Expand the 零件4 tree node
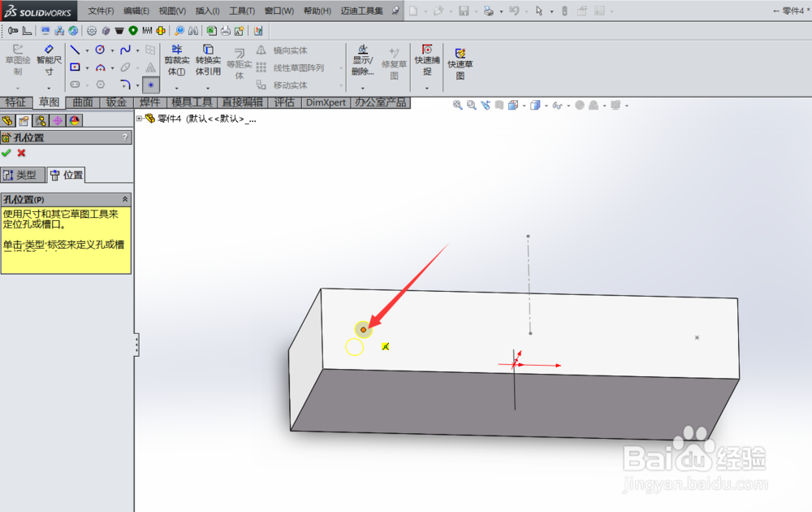Viewport: 812px width, 512px height. 139,119
